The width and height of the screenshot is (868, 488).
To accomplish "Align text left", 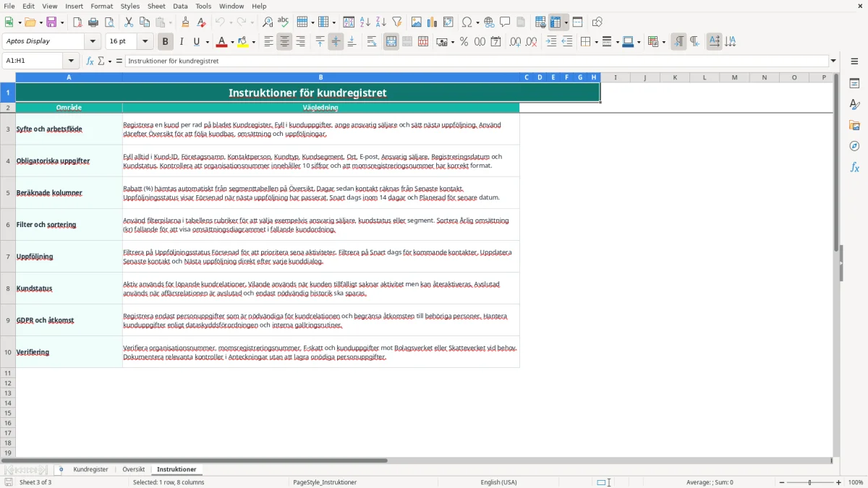I will point(269,42).
